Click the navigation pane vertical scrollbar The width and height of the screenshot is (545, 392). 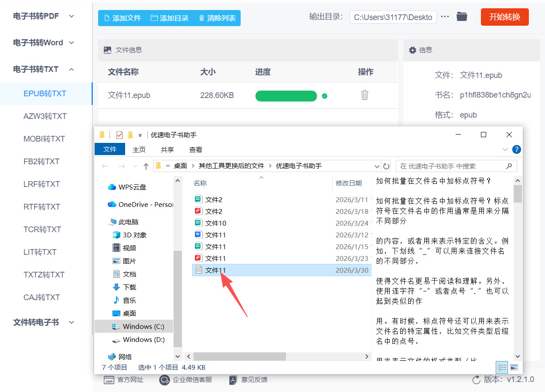pos(177,299)
